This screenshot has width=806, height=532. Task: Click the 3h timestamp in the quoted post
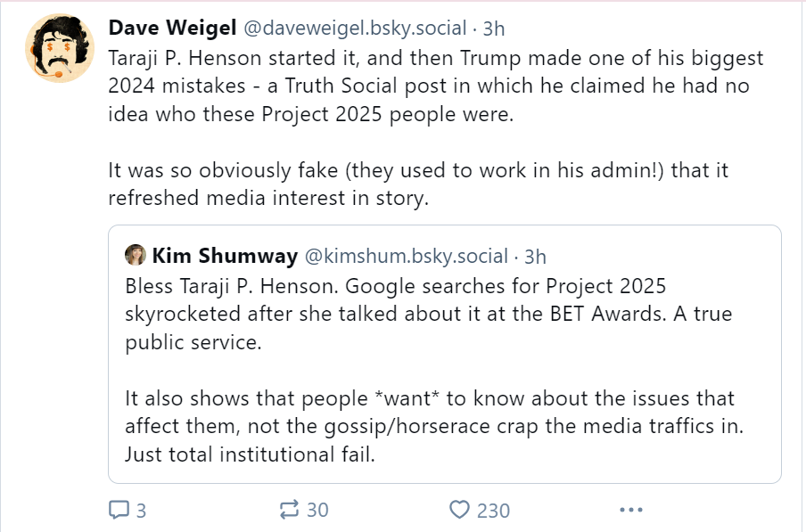pyautogui.click(x=535, y=257)
